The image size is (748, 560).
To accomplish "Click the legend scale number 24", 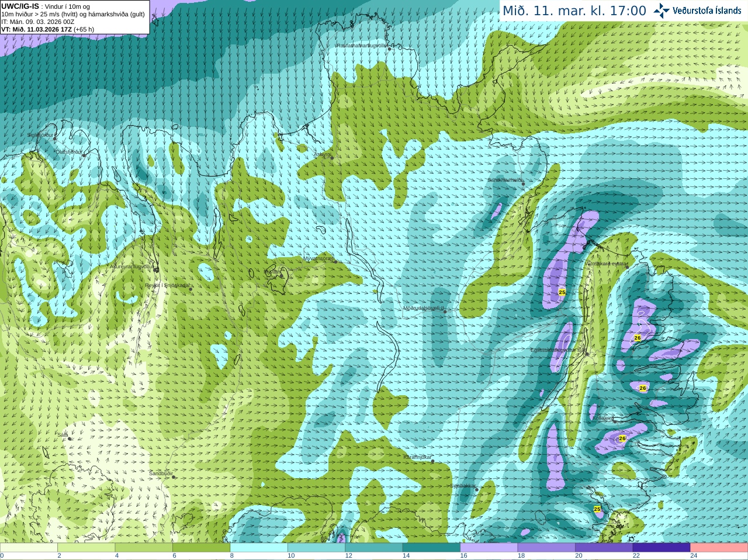I will point(694,556).
